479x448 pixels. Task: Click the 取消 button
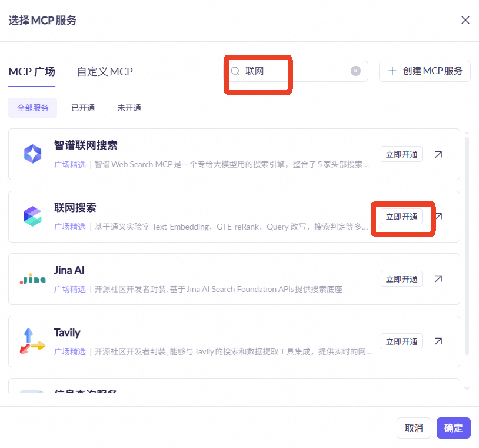tap(414, 428)
